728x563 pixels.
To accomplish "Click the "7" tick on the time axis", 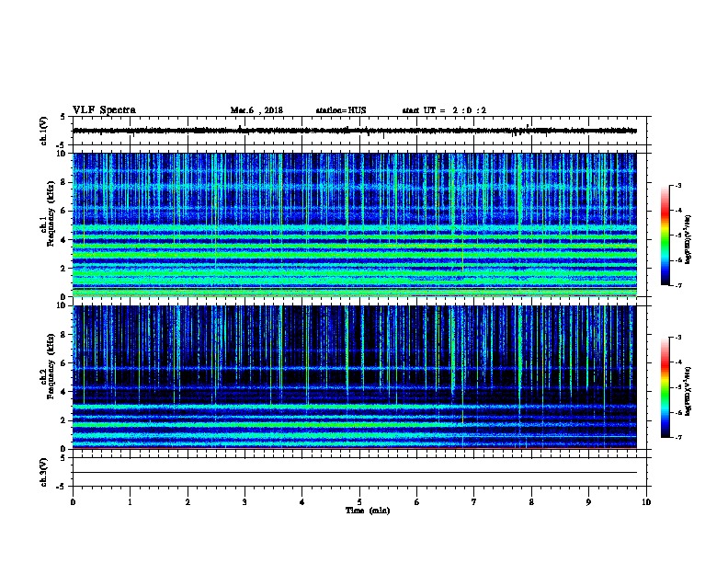I will tap(474, 501).
